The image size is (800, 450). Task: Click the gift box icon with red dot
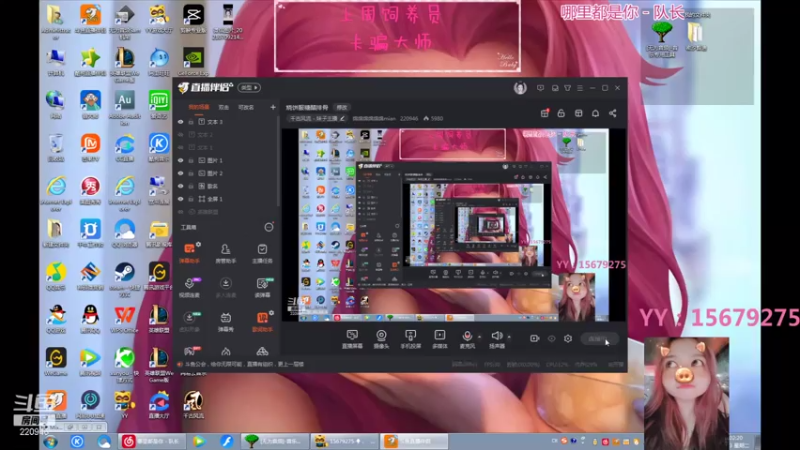[544, 113]
